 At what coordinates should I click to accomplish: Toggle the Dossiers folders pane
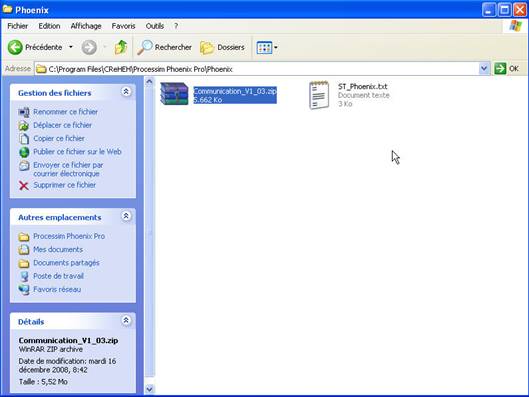(x=222, y=47)
